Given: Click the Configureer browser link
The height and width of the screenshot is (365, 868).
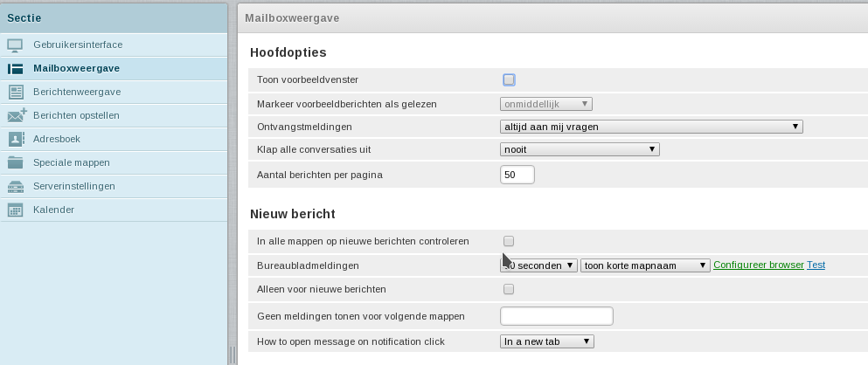Looking at the screenshot, I should 758,265.
